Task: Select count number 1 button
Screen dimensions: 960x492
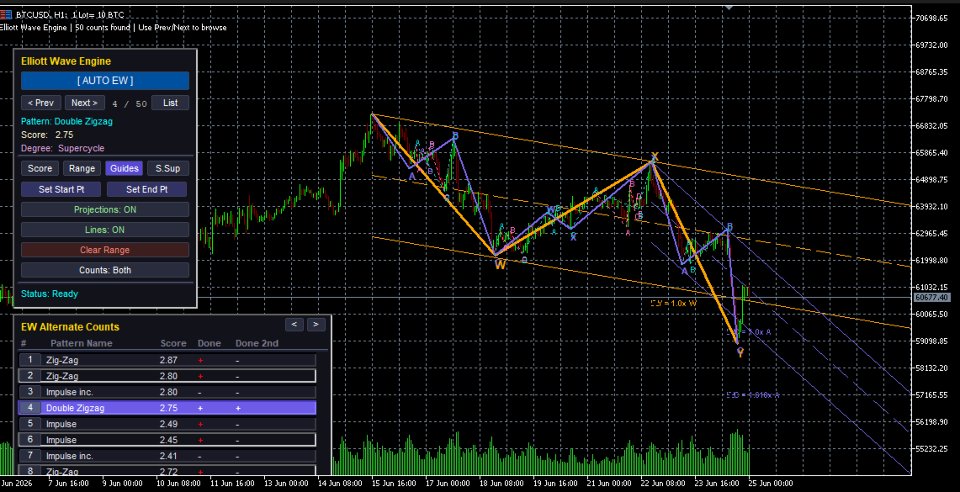Action: coord(29,360)
